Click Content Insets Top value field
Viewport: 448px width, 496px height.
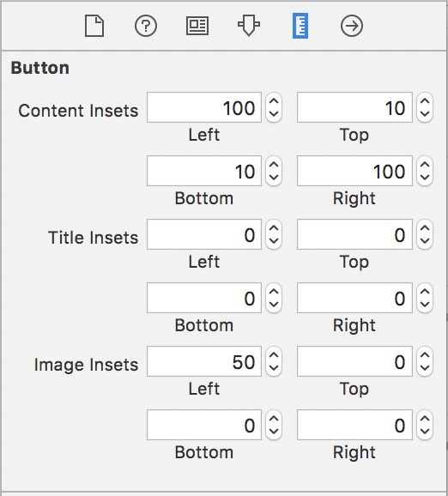pos(354,107)
